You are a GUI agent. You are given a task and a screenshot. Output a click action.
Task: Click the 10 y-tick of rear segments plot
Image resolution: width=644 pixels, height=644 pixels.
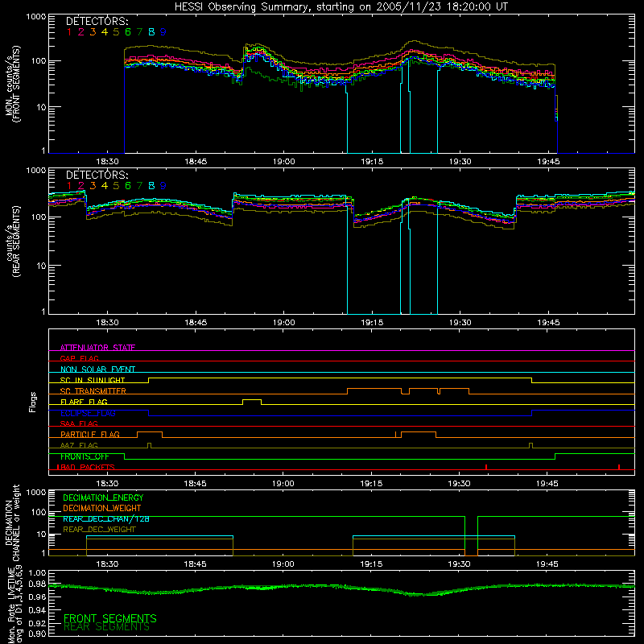click(x=41, y=266)
